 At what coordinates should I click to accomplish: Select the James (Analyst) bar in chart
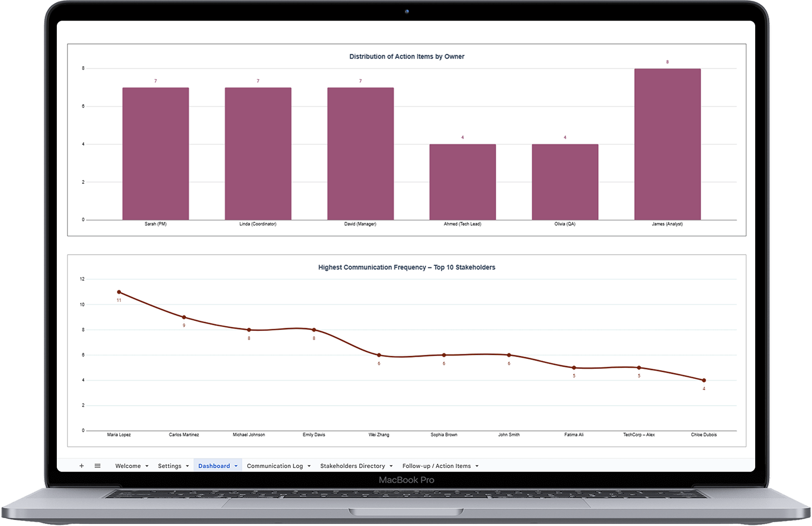coord(667,145)
